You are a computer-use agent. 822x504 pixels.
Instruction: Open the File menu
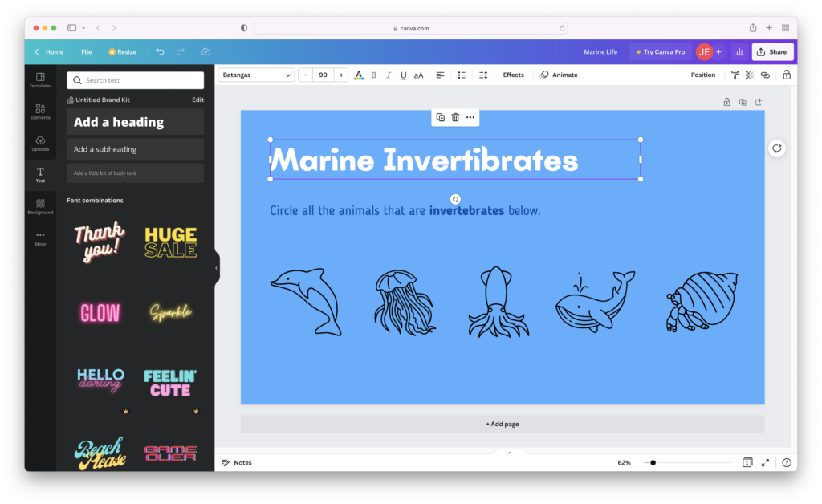(x=87, y=52)
